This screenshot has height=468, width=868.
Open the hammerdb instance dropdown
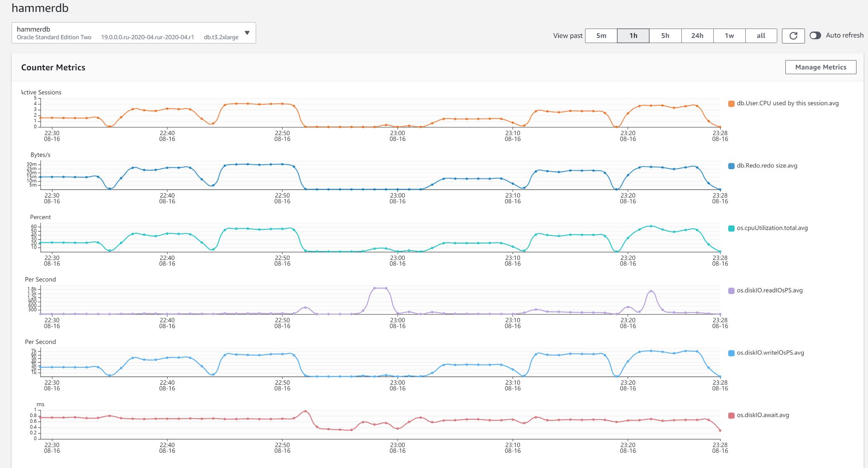[134, 33]
